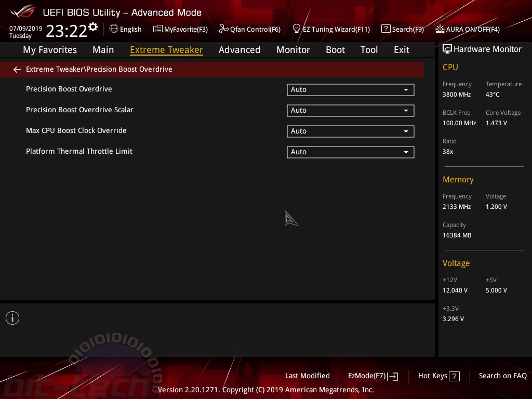Switch to My Favorites tab
Image resolution: width=532 pixels, height=399 pixels.
coord(50,50)
